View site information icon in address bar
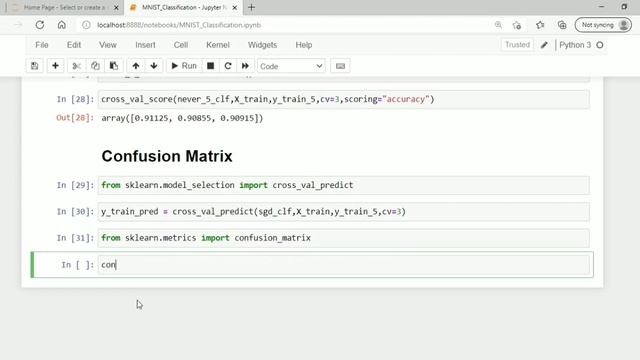This screenshot has height=360, width=640. pos(86,25)
